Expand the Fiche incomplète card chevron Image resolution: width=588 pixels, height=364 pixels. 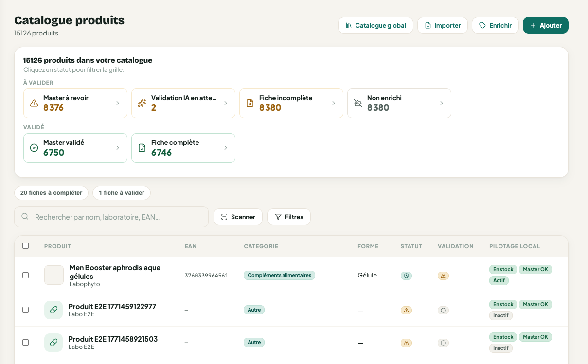coord(334,103)
